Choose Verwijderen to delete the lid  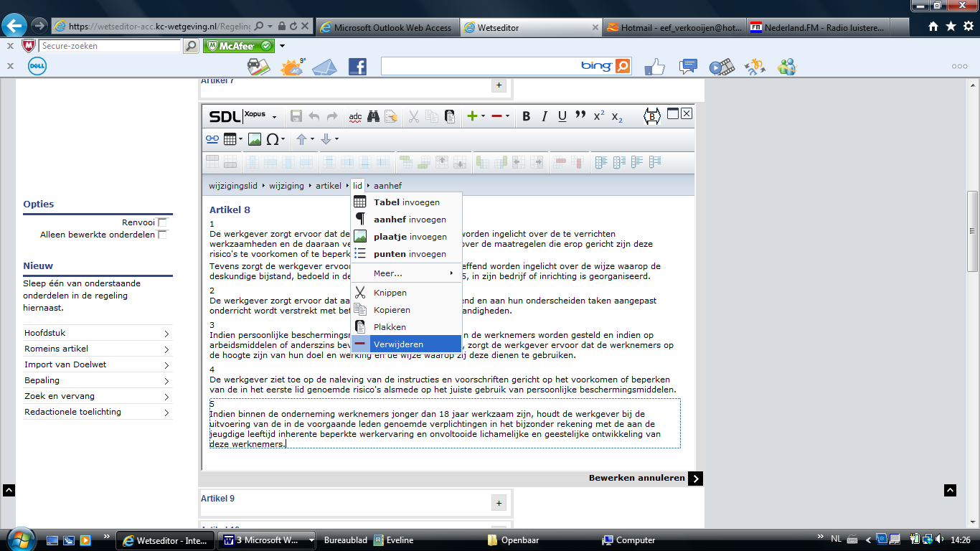pyautogui.click(x=406, y=344)
